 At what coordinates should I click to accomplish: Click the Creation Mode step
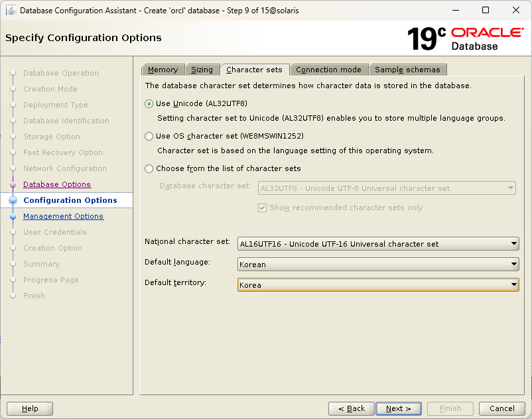tap(50, 89)
